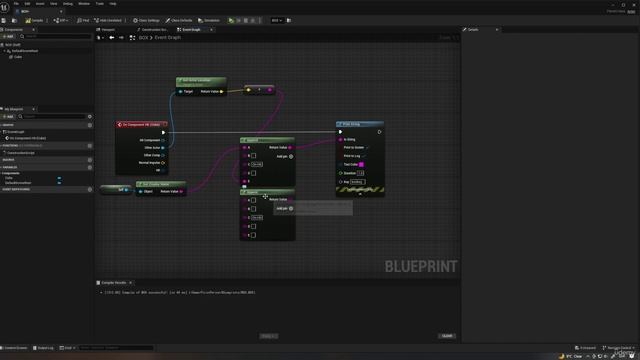Open the View menu
Viewport: 640px width, 360px height.
pyautogui.click(x=53, y=4)
